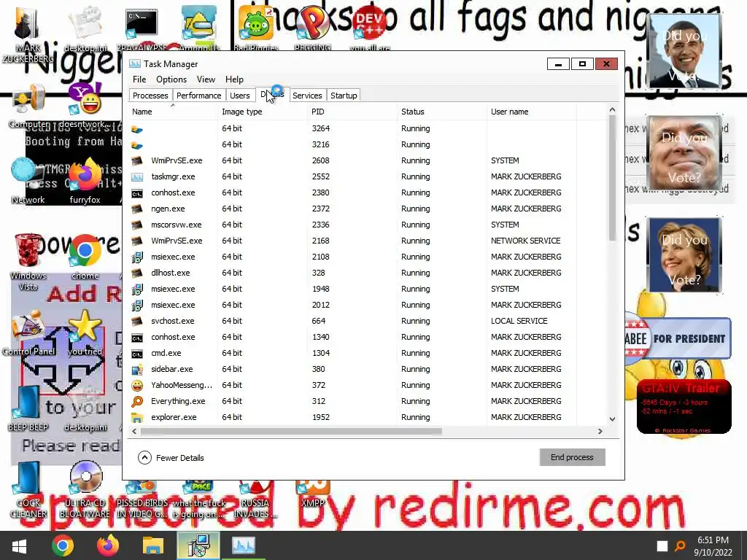Open Chrome from the taskbar

coord(63,545)
